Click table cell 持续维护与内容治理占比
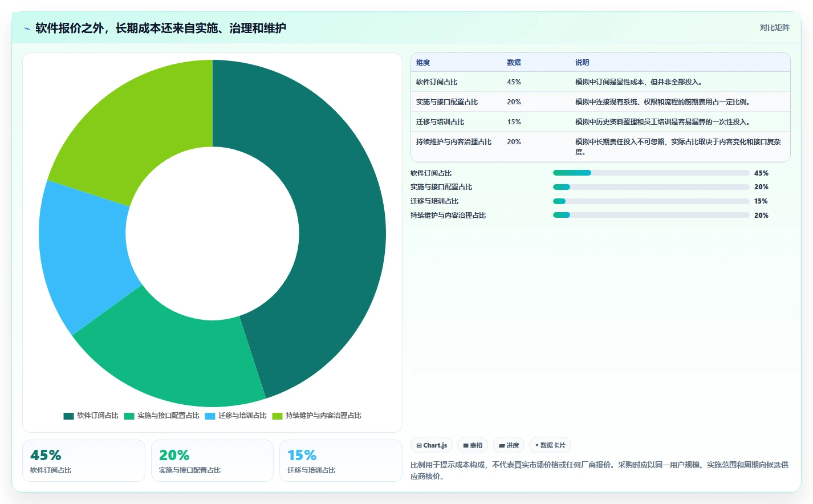Image resolution: width=813 pixels, height=504 pixels. (454, 142)
